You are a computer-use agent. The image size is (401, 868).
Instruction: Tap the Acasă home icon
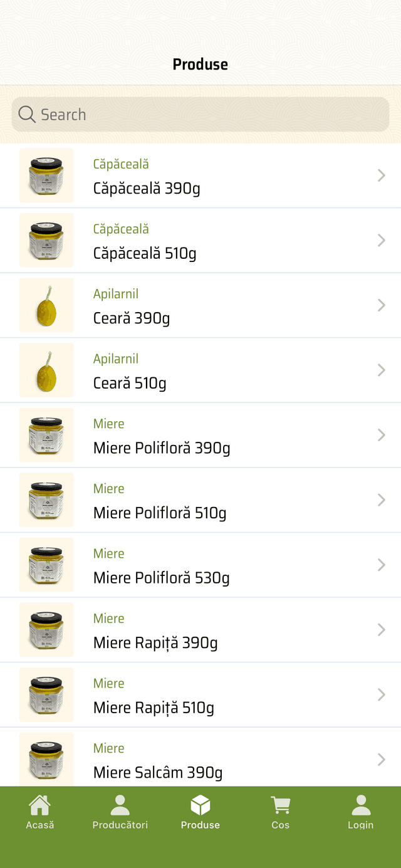(40, 805)
